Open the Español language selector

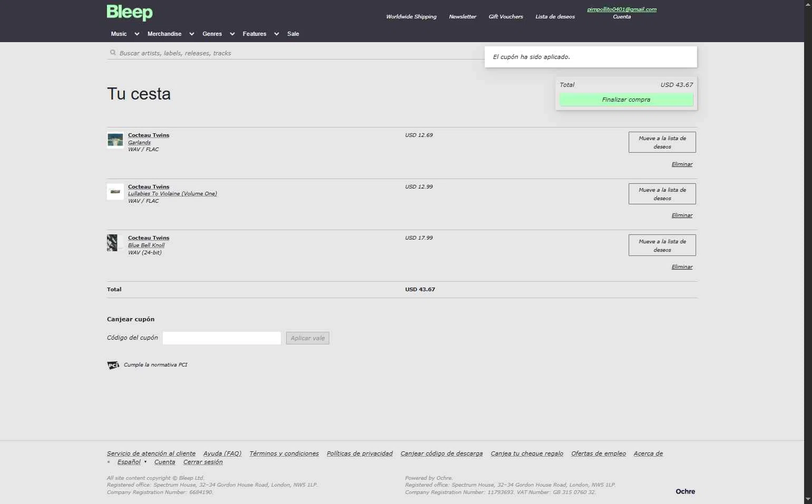pos(129,462)
